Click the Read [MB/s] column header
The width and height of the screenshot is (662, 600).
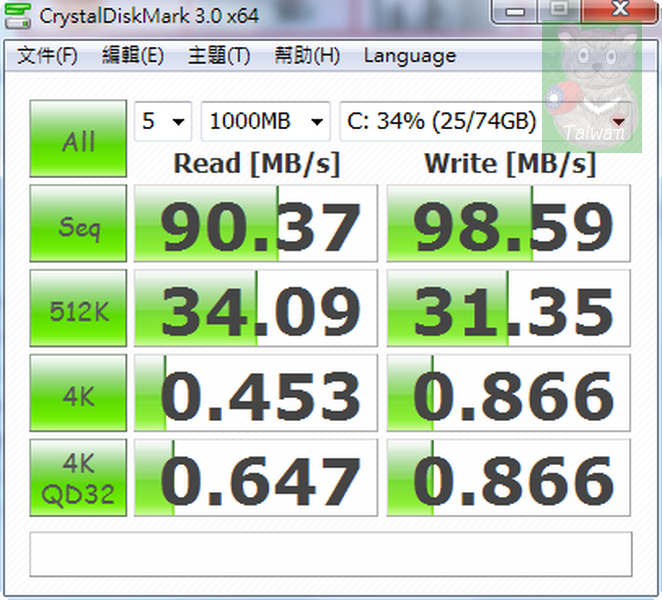(257, 164)
